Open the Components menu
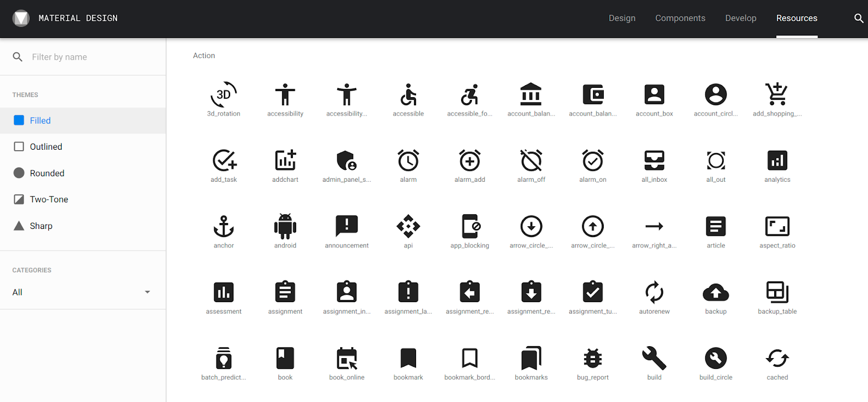Viewport: 868px width, 402px height. (x=680, y=18)
